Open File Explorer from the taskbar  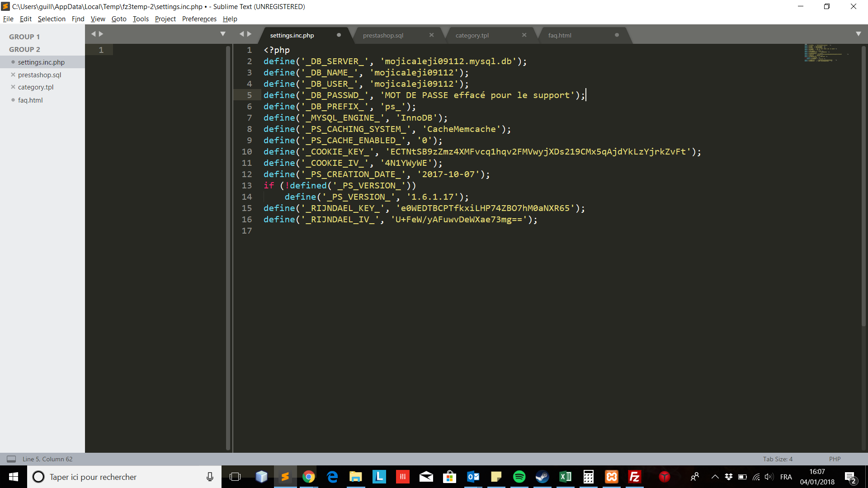tap(356, 477)
